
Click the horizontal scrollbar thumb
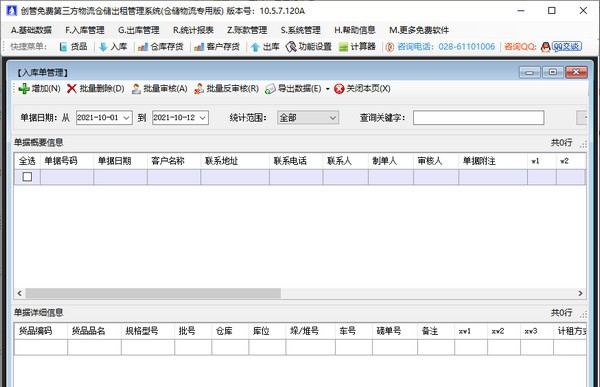coord(153,293)
